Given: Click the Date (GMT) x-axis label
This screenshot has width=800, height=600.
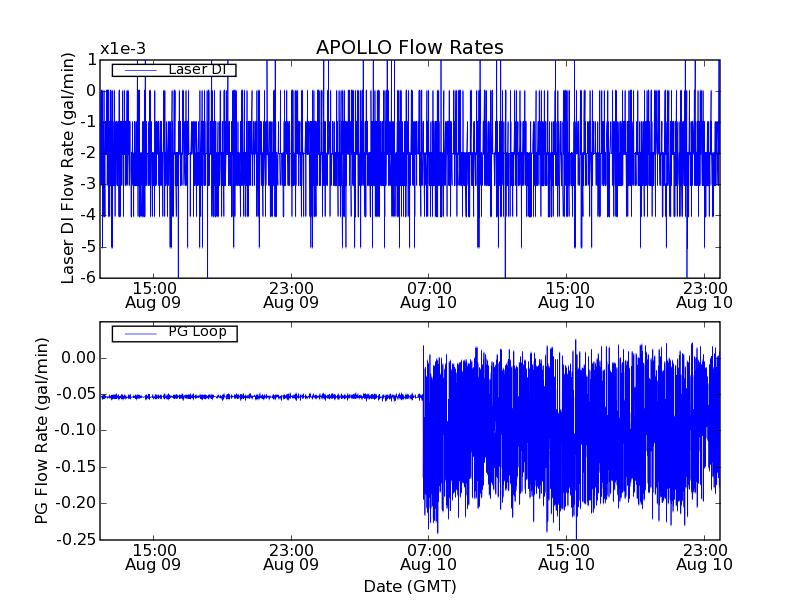Looking at the screenshot, I should (x=409, y=586).
